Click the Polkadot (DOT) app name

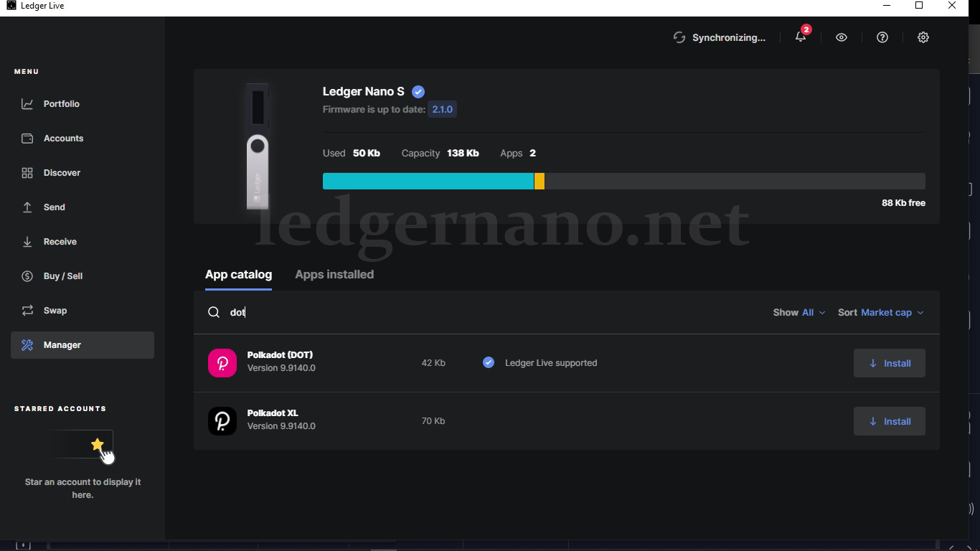[x=280, y=355]
